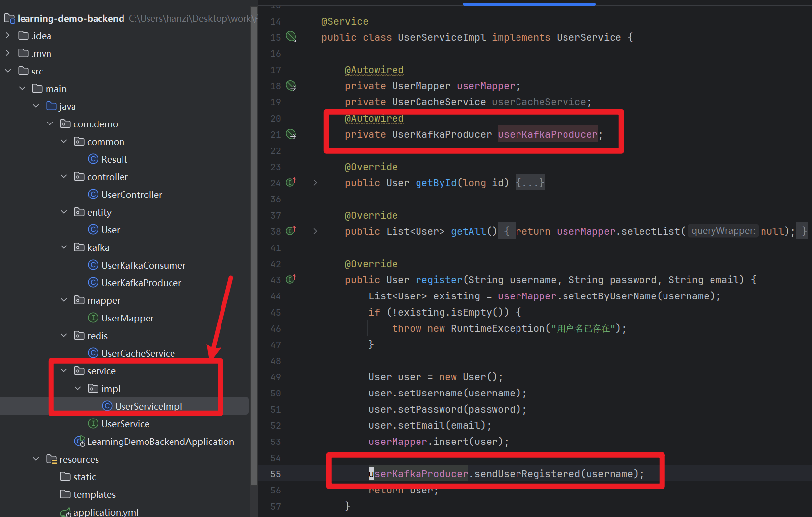Collapse the src directory node

(8, 71)
